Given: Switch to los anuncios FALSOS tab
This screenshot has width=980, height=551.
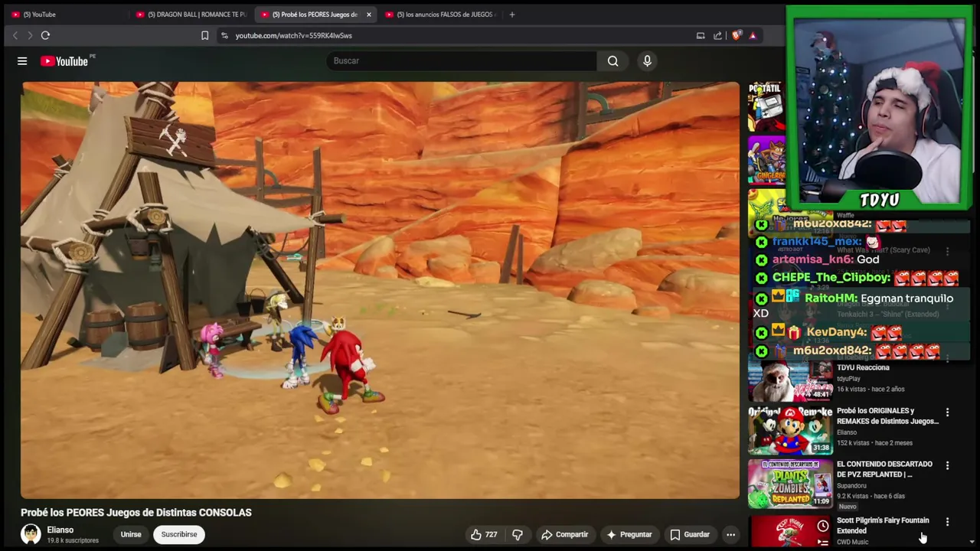Looking at the screenshot, I should (440, 15).
